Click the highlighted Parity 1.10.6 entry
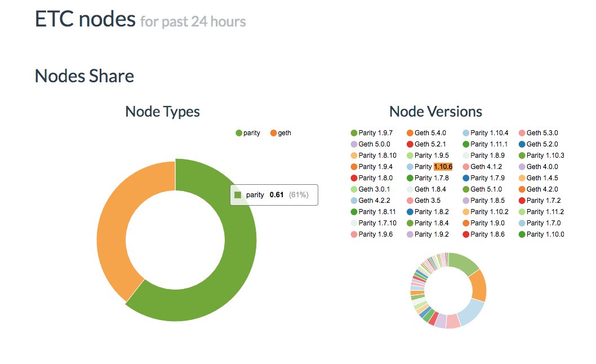 429,167
